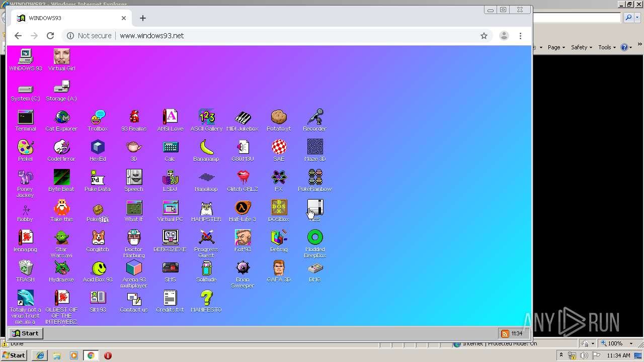Image resolution: width=644 pixels, height=362 pixels.
Task: Open Contact us icon
Action: click(x=134, y=302)
